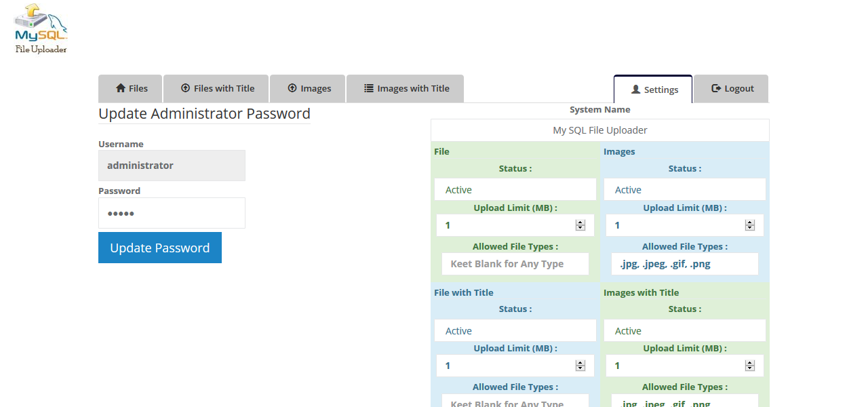The image size is (868, 407).
Task: Click the System Name text field
Action: pos(600,130)
